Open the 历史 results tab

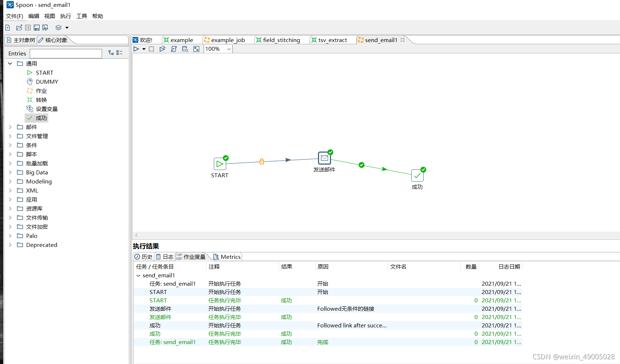144,257
